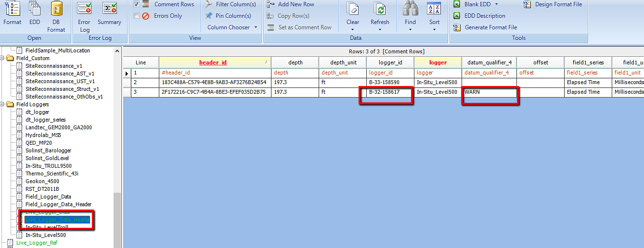Viewport: 644px width, 248px height.
Task: Select Solinst_Barologger in the tree
Action: point(48,150)
